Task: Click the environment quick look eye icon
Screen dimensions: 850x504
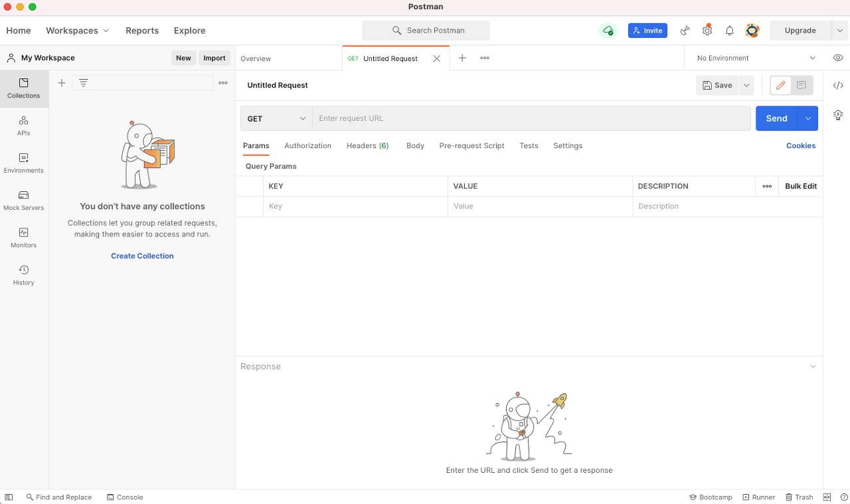Action: coord(838,58)
